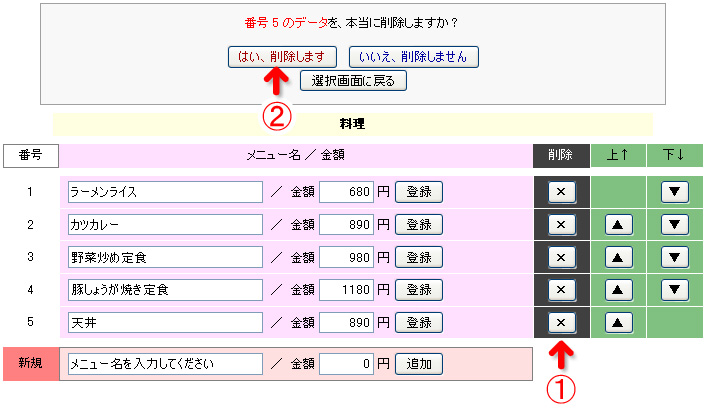Click 選択画面に戻る button
707x410 pixels.
353,80
